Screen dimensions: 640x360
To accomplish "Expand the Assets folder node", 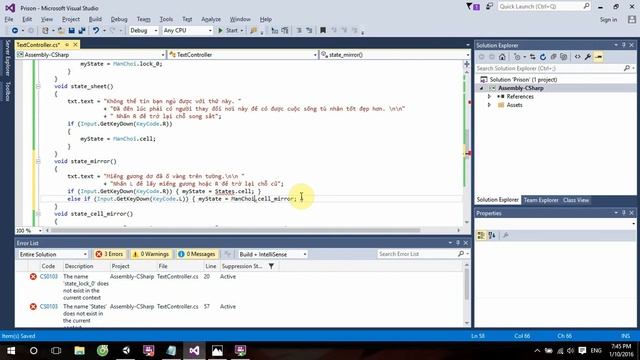I will point(489,105).
